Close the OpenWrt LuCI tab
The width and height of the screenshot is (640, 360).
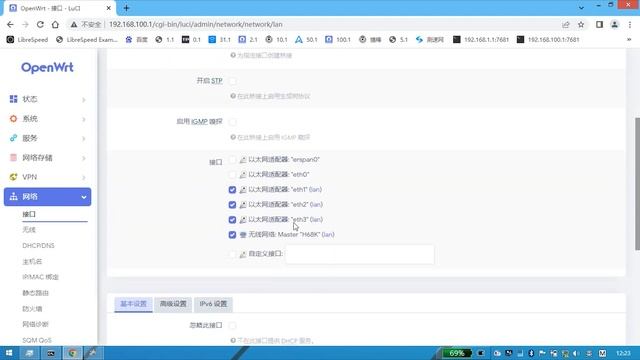coord(109,8)
